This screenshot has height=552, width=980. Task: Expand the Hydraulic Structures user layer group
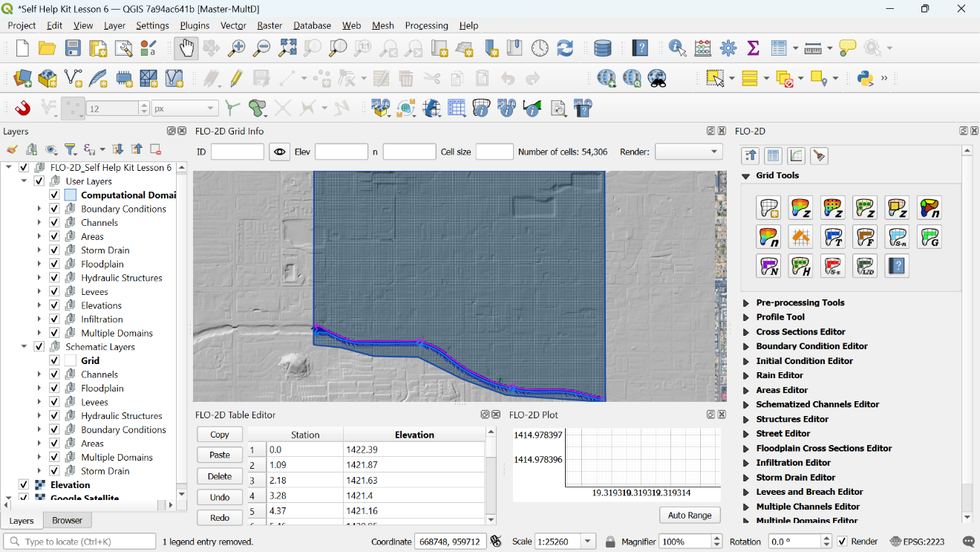(x=39, y=278)
